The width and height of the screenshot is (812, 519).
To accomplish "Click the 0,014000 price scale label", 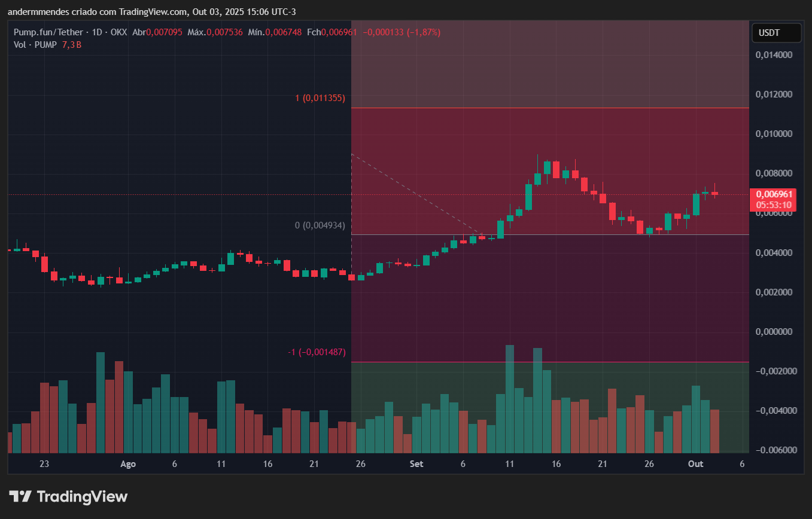I will click(774, 55).
